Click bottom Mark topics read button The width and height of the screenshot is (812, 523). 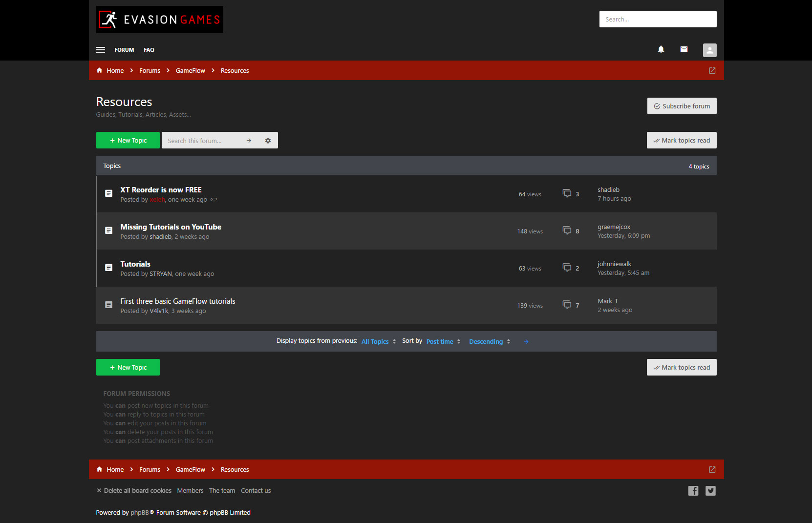[682, 367]
